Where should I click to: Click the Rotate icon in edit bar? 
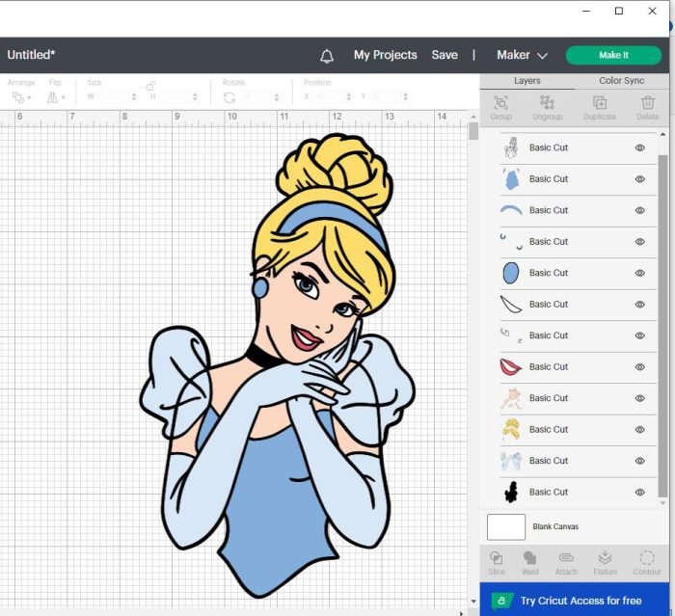point(229,97)
